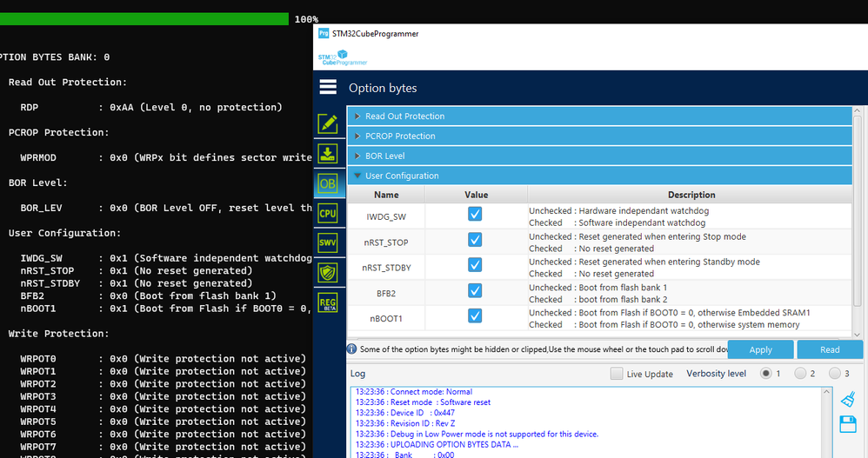Open the CPU sidebar icon
The width and height of the screenshot is (868, 458).
pos(328,214)
